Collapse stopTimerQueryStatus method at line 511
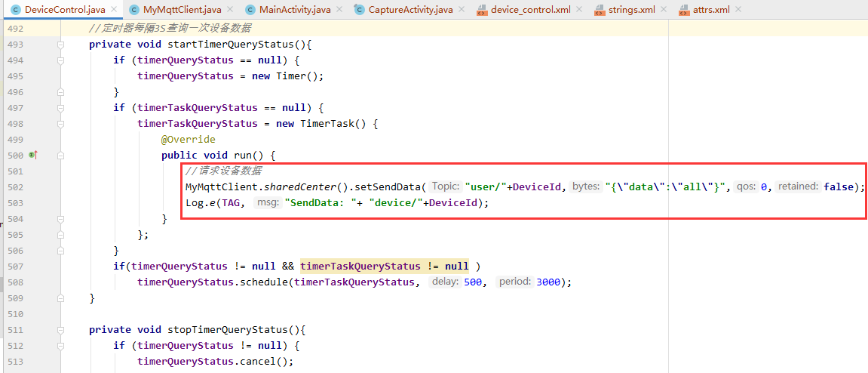Screen dimensions: 868x373 60,330
